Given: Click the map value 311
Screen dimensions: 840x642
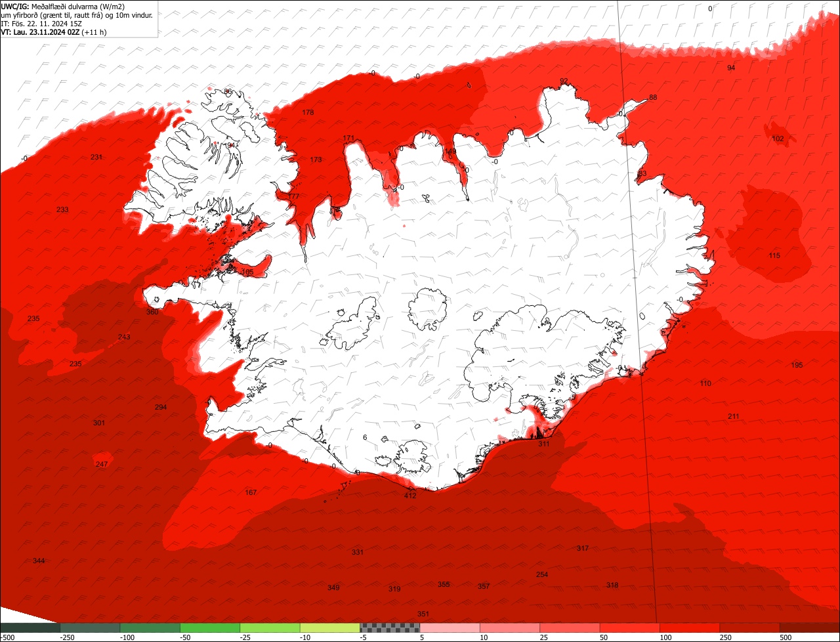Looking at the screenshot, I should [x=543, y=444].
